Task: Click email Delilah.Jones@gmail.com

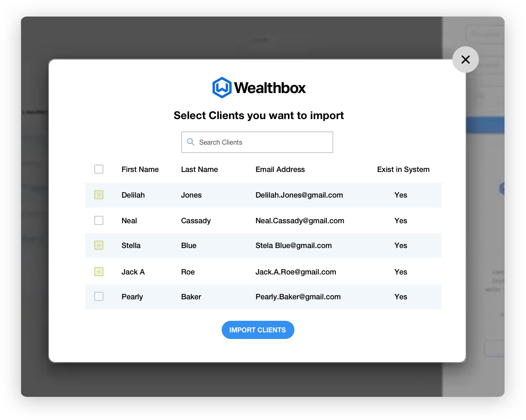Action: [x=299, y=195]
